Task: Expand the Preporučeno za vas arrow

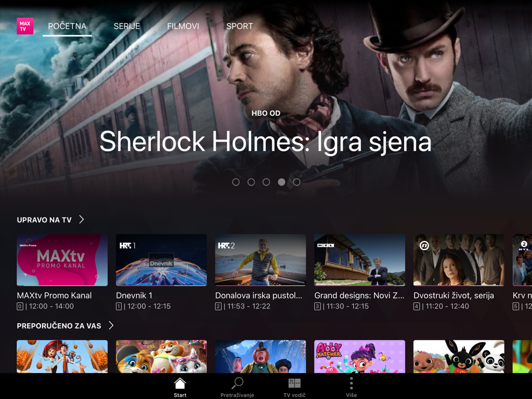Action: [x=111, y=326]
